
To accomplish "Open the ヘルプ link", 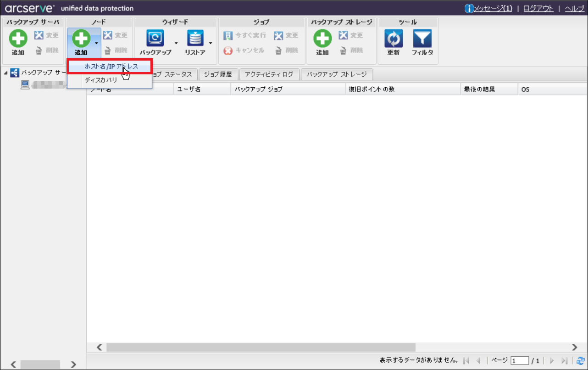I will (x=574, y=8).
